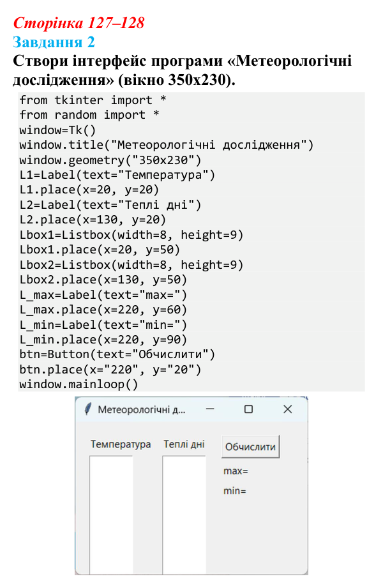Screen dimensions: 383x588
Task: Click the from random import * line
Action: pos(89,115)
